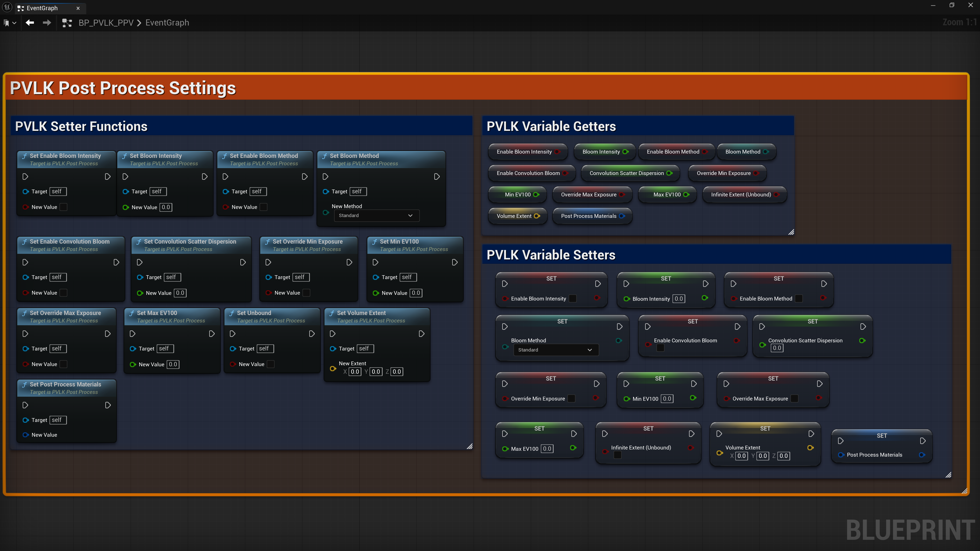Click Volume Extent Z field on SET node
980x551 pixels.
(x=784, y=456)
